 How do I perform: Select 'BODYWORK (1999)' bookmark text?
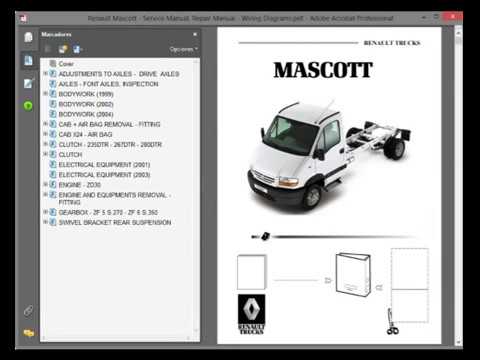pyautogui.click(x=86, y=94)
